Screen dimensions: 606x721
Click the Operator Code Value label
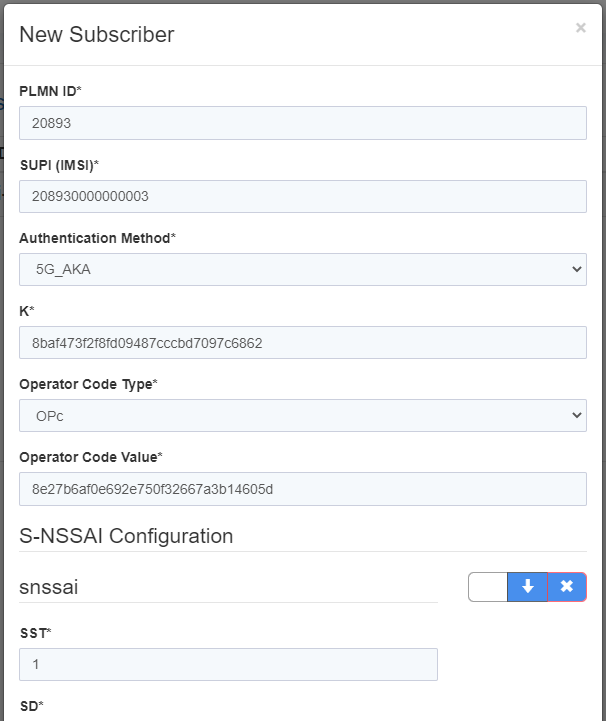[90, 457]
